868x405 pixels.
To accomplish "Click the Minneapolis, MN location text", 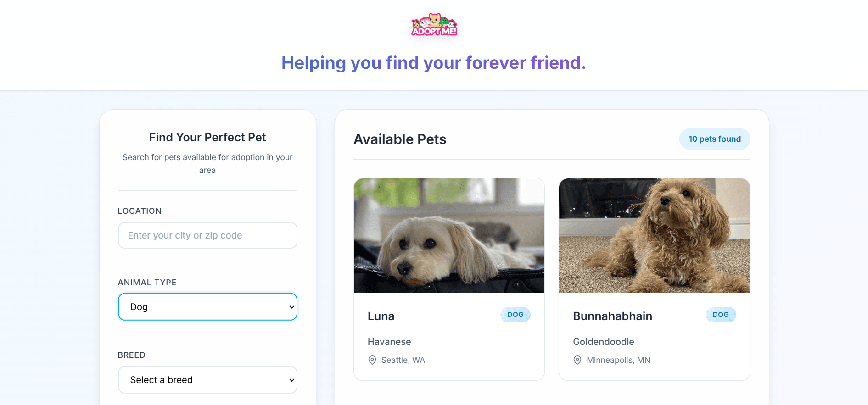I will click(x=618, y=360).
